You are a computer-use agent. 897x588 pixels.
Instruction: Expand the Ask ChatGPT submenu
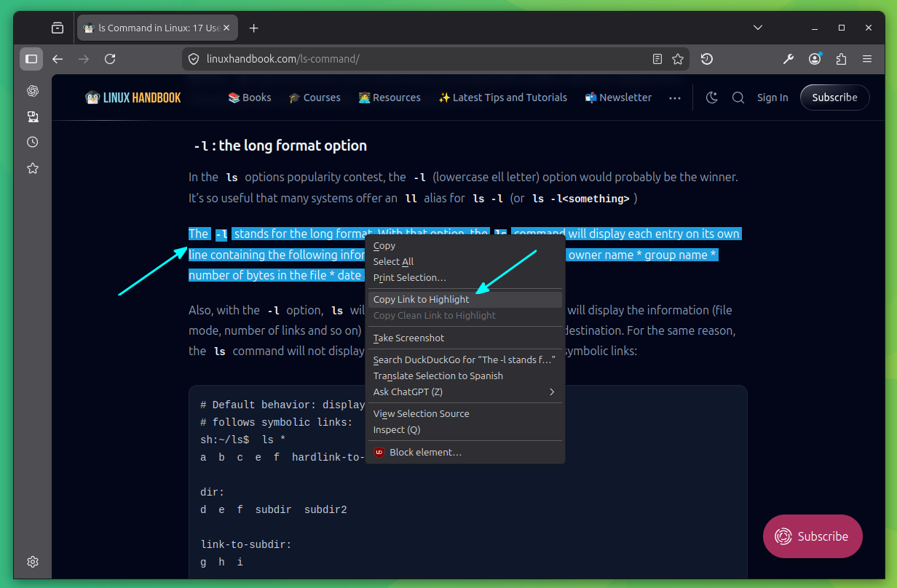click(x=465, y=392)
